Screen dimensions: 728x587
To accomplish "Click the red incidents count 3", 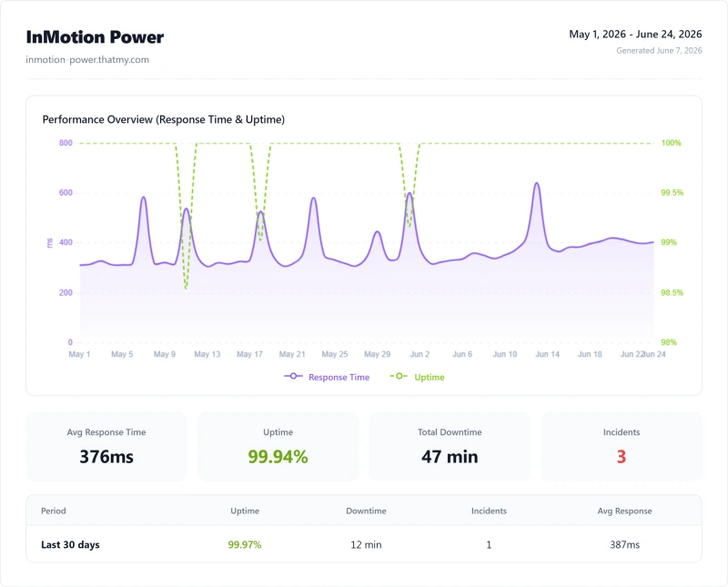I will 622,457.
